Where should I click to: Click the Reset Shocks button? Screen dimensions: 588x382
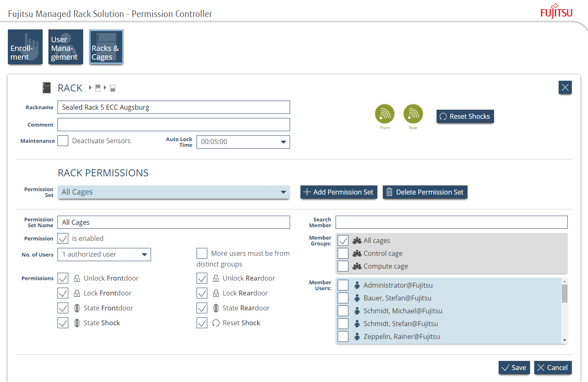click(465, 116)
